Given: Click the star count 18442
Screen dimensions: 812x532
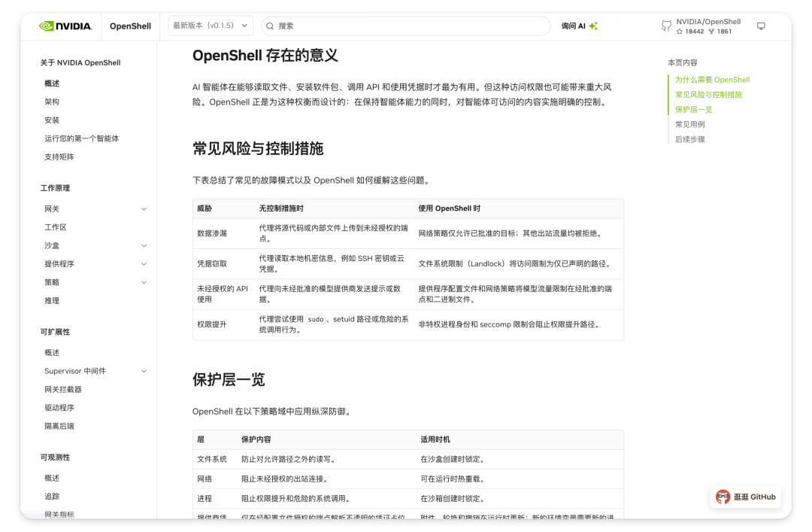Looking at the screenshot, I should (x=689, y=32).
